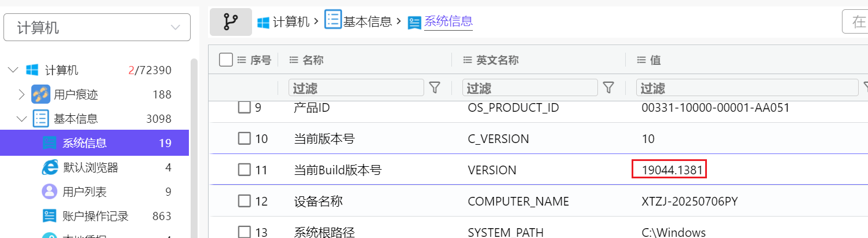Click the 英文名称 filter input field
868x238 pixels.
click(530, 87)
